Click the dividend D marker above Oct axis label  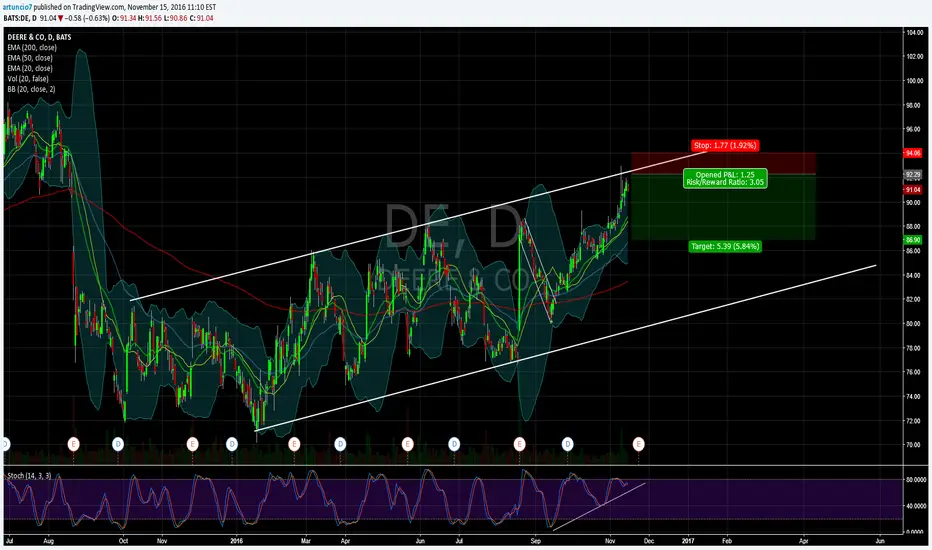[x=118, y=444]
